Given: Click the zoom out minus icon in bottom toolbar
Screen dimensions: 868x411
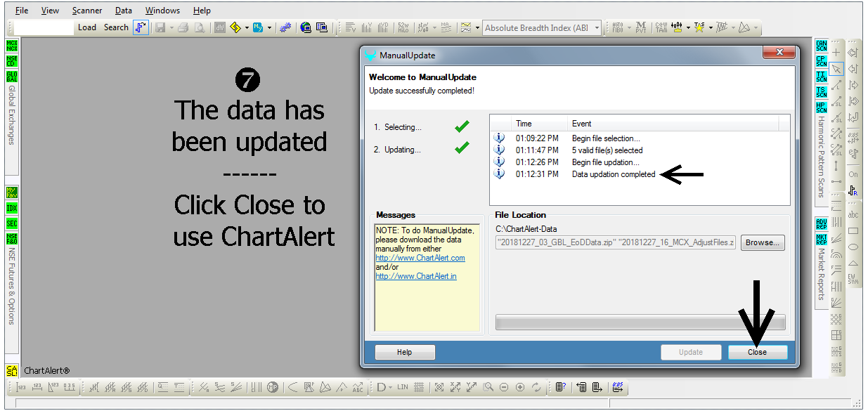Looking at the screenshot, I should [504, 387].
